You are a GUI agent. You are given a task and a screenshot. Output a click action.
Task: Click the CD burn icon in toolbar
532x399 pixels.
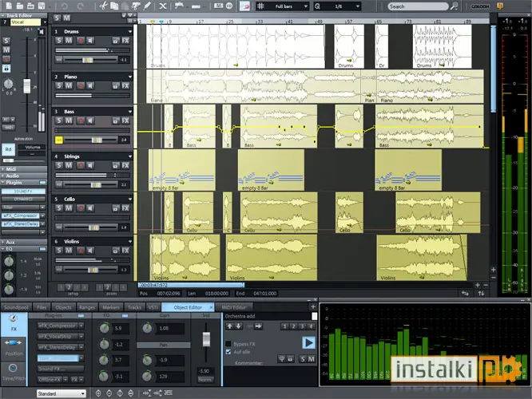pyautogui.click(x=229, y=6)
